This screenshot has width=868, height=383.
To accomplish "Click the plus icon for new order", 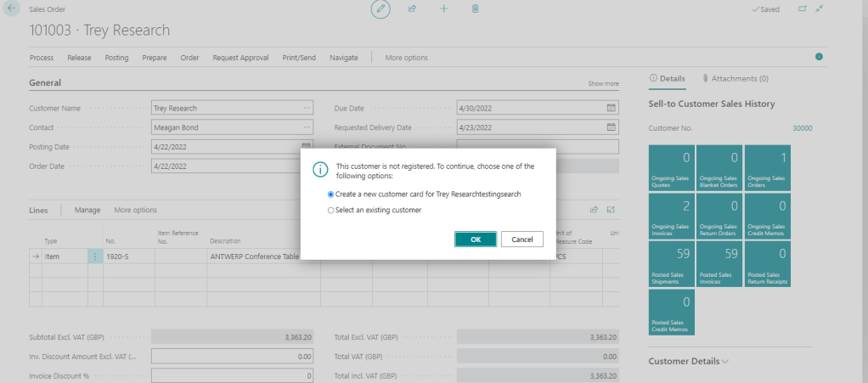I will tap(443, 8).
